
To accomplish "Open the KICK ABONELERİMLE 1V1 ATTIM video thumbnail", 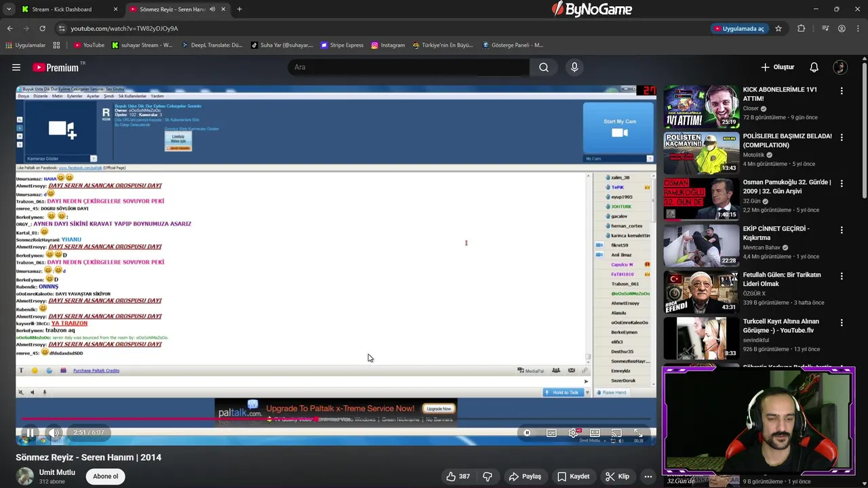I will click(701, 106).
